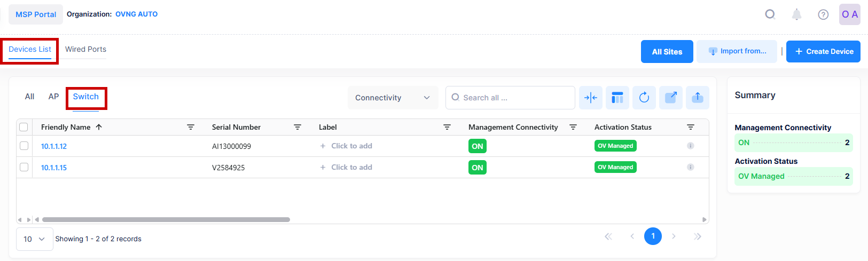Open the help question mark icon
The height and width of the screenshot is (261, 868).
click(823, 14)
